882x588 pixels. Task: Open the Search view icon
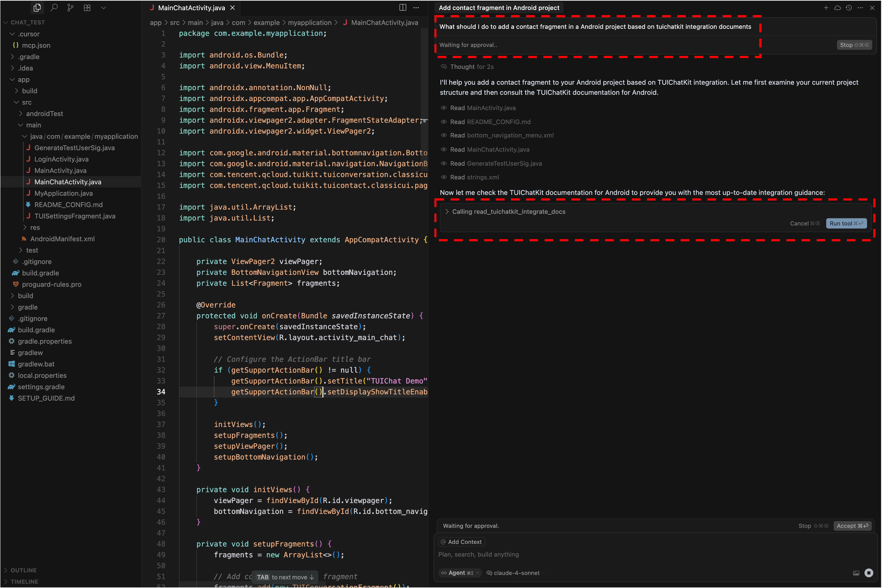54,8
